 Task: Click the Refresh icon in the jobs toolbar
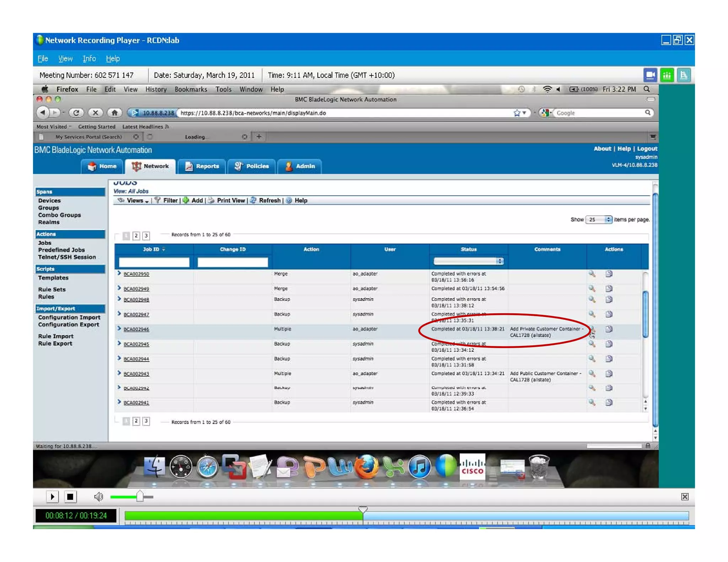click(253, 200)
